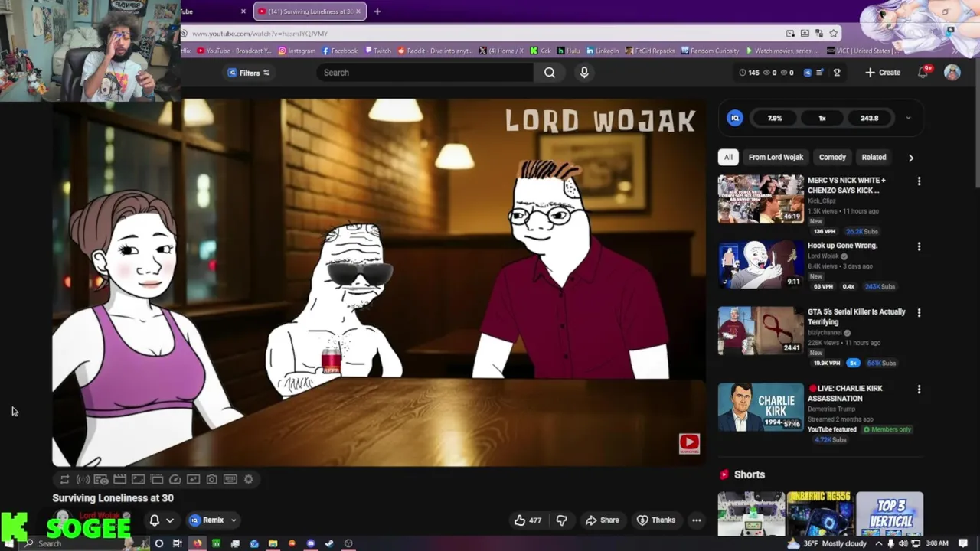Open Task View on the taskbar

pyautogui.click(x=178, y=543)
